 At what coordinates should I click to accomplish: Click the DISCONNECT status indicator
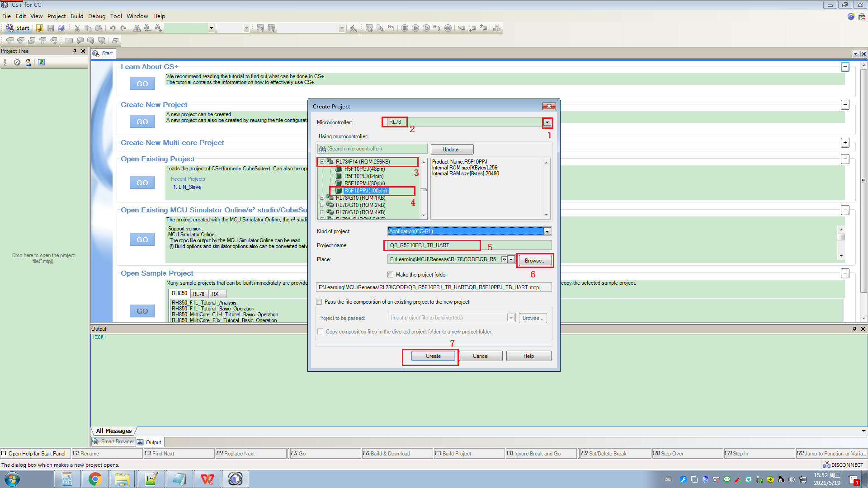843,465
